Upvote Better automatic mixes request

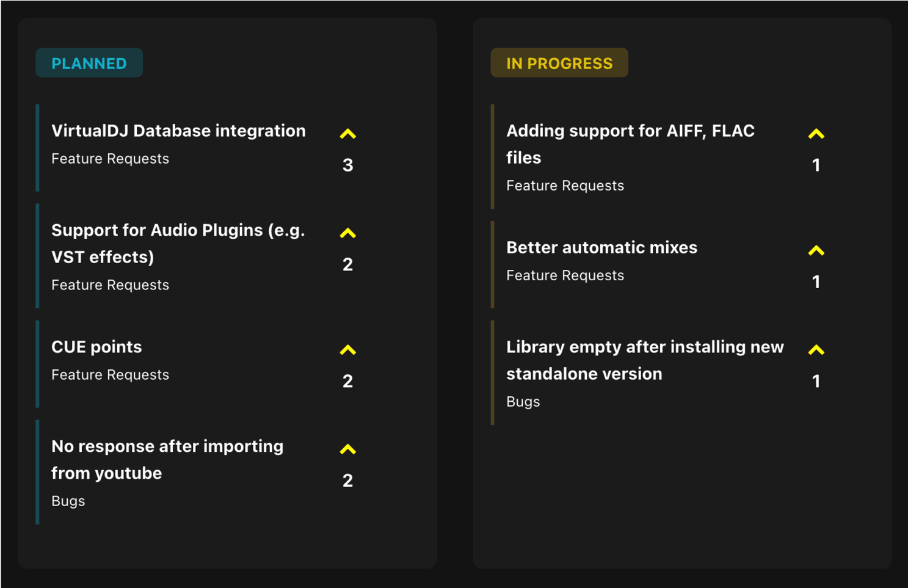pos(816,250)
